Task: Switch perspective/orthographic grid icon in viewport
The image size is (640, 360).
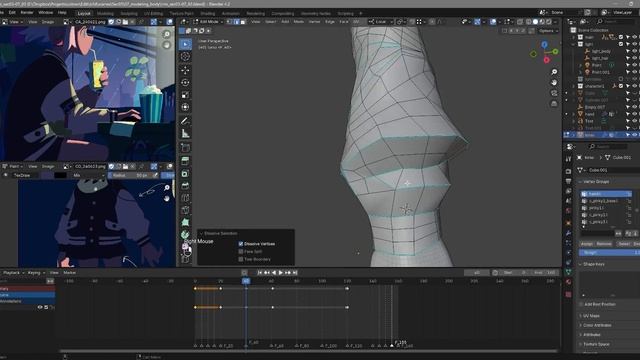Action: 554,104
